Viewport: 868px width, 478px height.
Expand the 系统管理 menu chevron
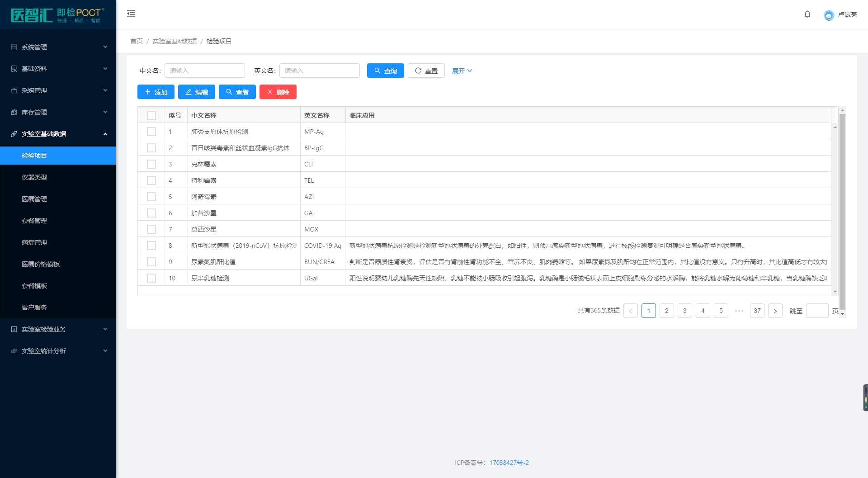105,47
